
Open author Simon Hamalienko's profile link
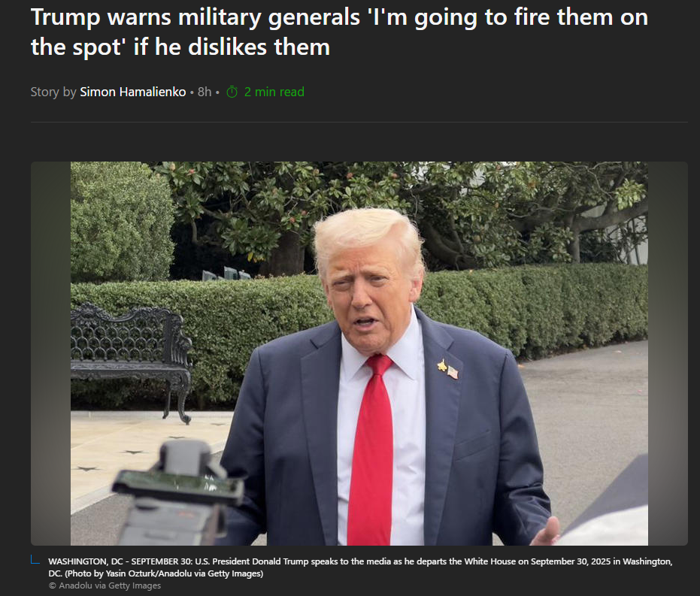point(132,92)
